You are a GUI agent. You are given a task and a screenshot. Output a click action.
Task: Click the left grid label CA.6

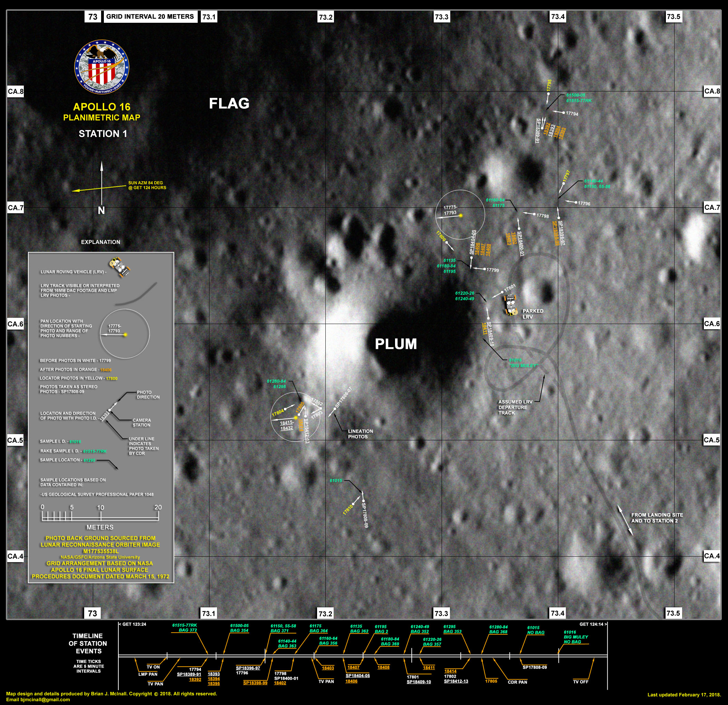(x=15, y=324)
